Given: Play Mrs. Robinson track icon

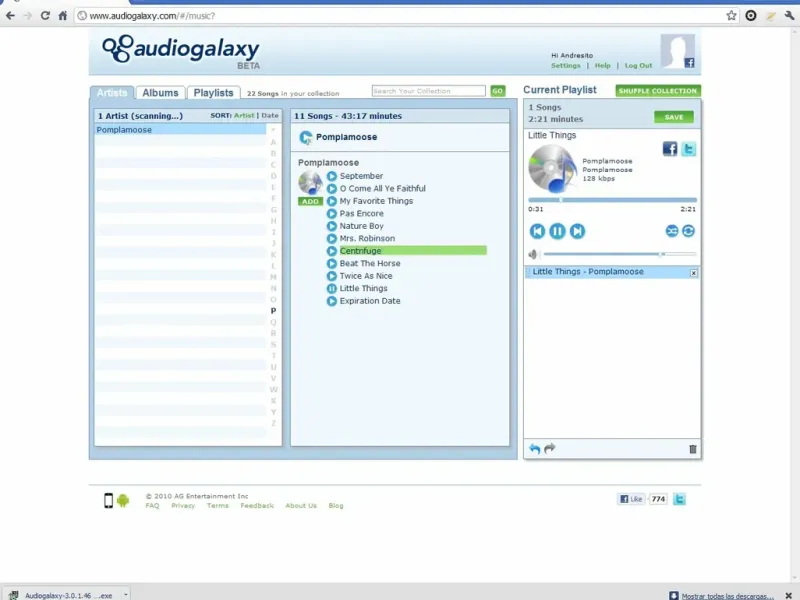Looking at the screenshot, I should (332, 239).
